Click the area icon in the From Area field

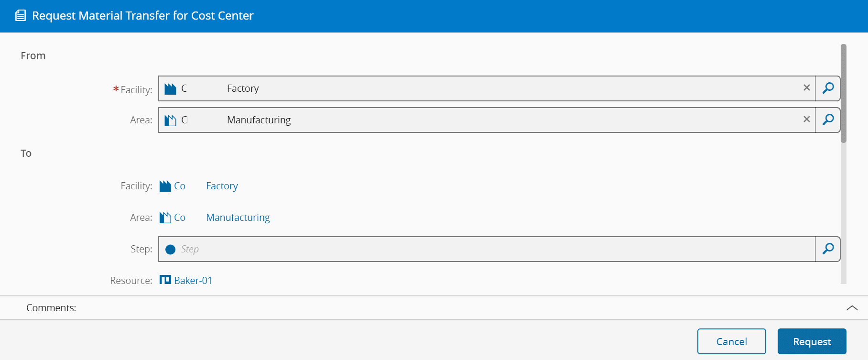pyautogui.click(x=170, y=120)
